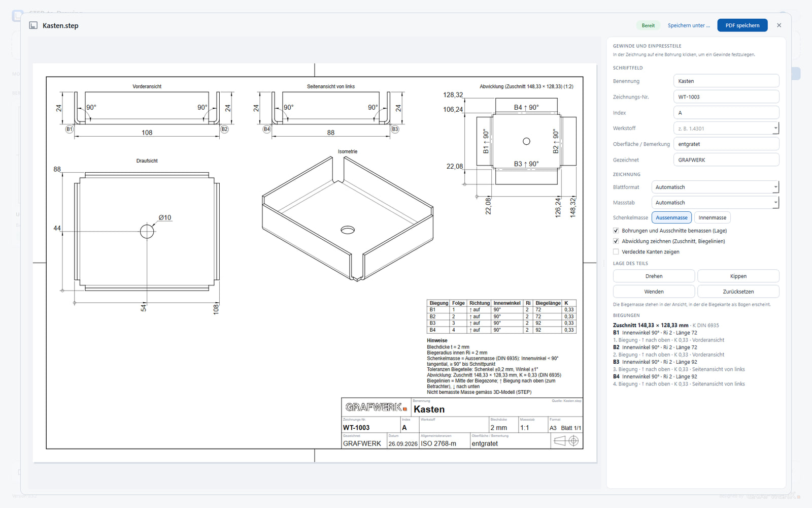812x508 pixels.
Task: Select Aussenmasse for Schenkelmasse
Action: (671, 217)
